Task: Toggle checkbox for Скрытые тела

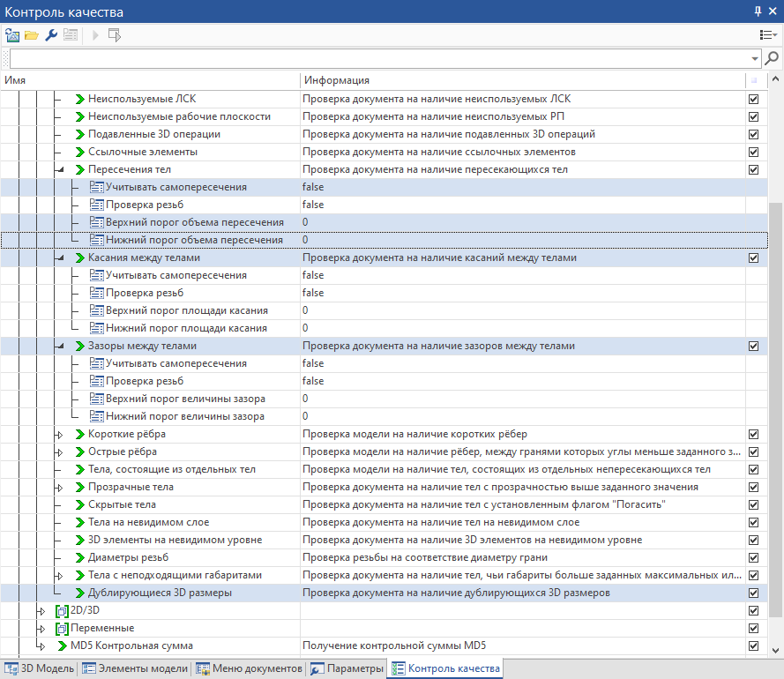Action: coord(753,504)
